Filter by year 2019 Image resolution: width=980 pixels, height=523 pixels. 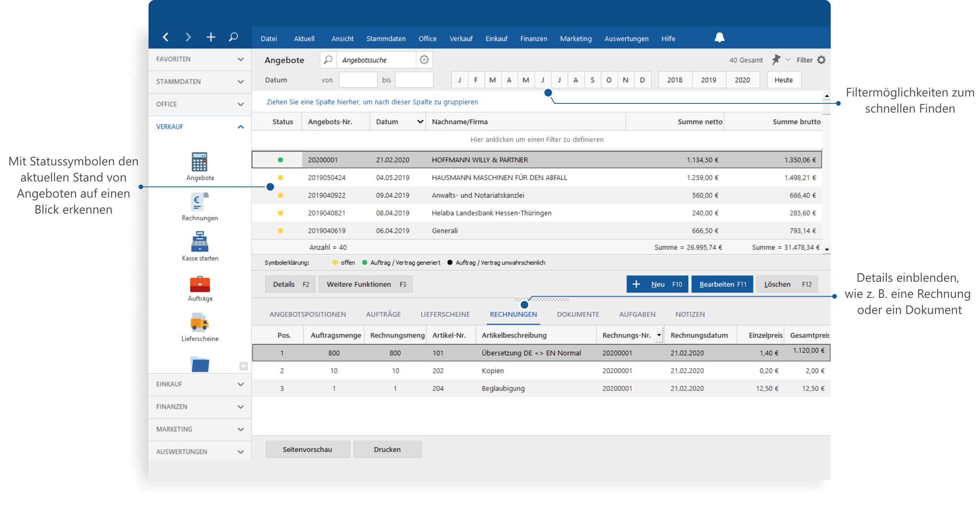coord(708,80)
